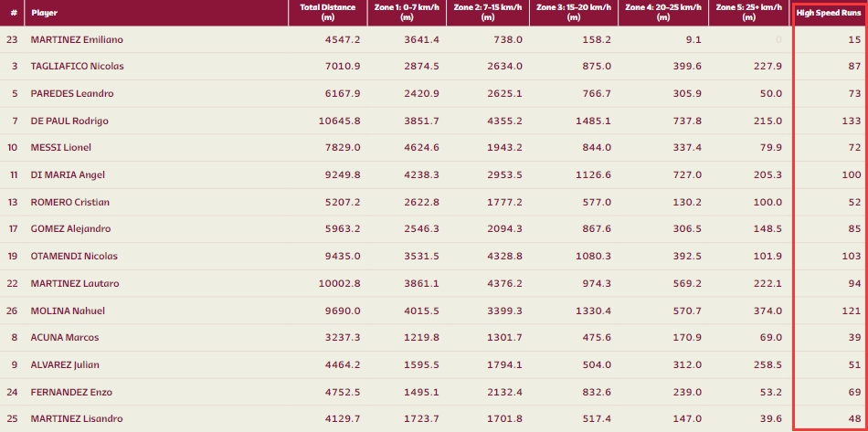Viewport: 868px width, 432px height.
Task: Click Molina's Zone 5 value 374.0
Action: (767, 311)
